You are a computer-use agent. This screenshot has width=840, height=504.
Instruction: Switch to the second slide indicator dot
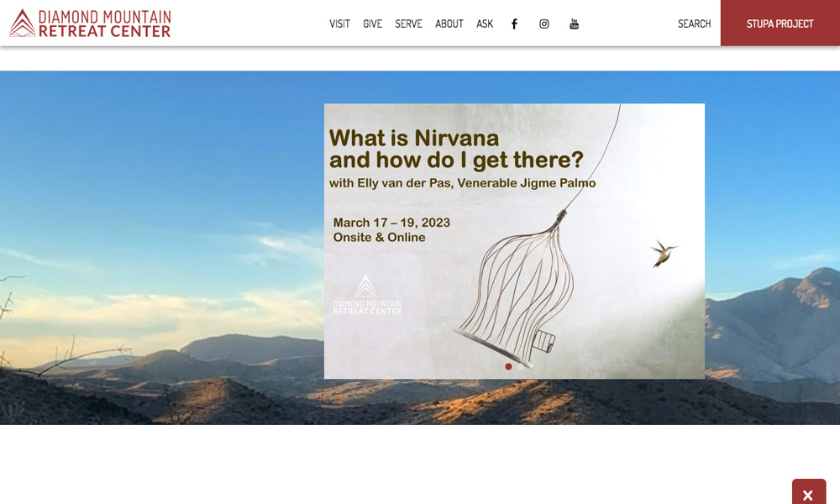point(521,366)
